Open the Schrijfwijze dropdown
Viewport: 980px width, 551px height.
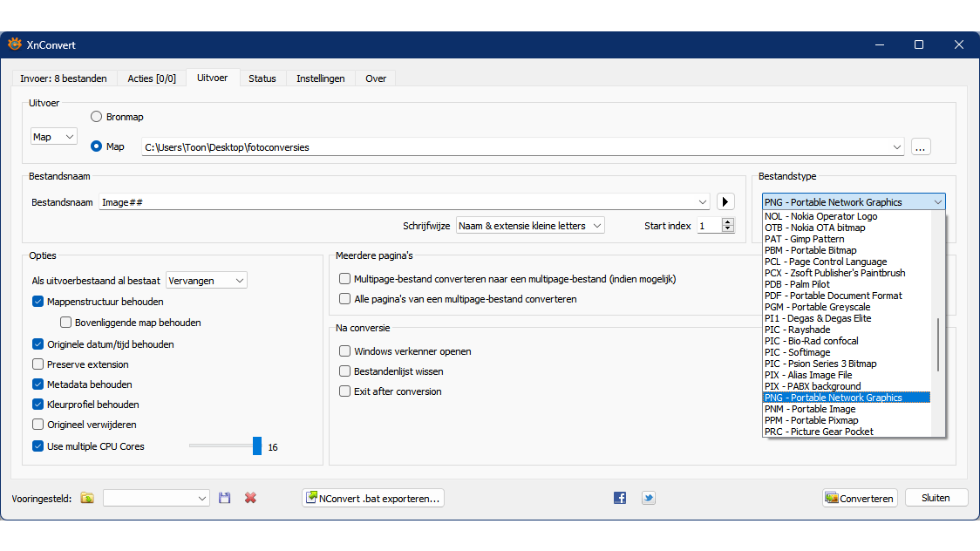tap(530, 226)
